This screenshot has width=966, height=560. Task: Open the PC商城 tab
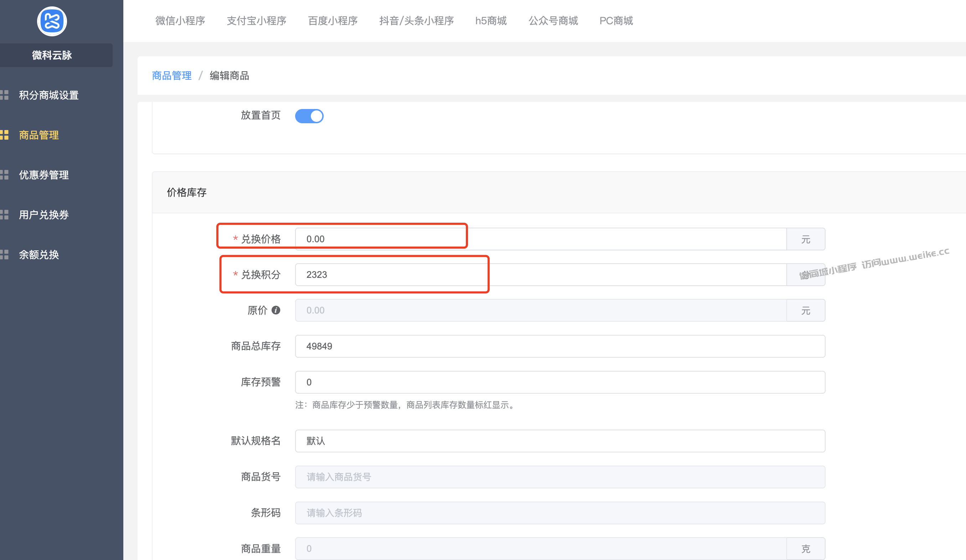click(616, 21)
